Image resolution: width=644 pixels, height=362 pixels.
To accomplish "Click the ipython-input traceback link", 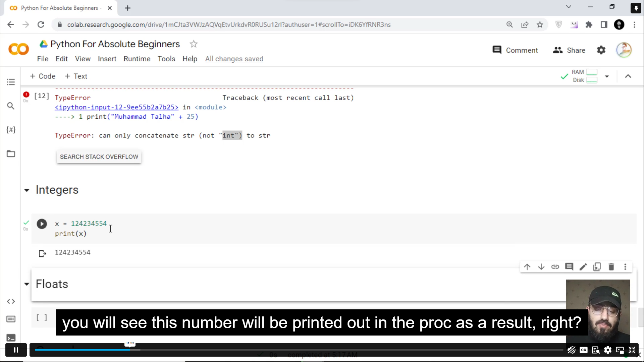I will pyautogui.click(x=116, y=107).
